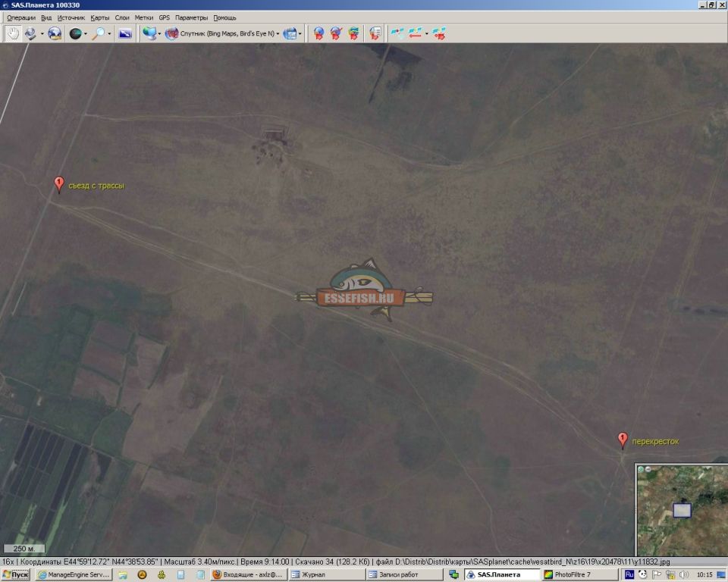Viewport: 728px width, 582px height.
Task: Toggle the full screen view icon
Action: tap(125, 33)
